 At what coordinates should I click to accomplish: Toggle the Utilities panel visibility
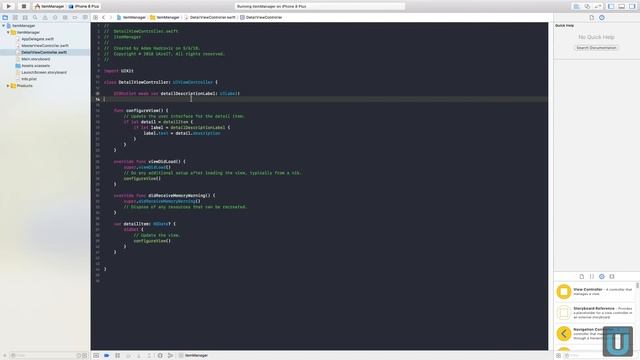point(632,7)
